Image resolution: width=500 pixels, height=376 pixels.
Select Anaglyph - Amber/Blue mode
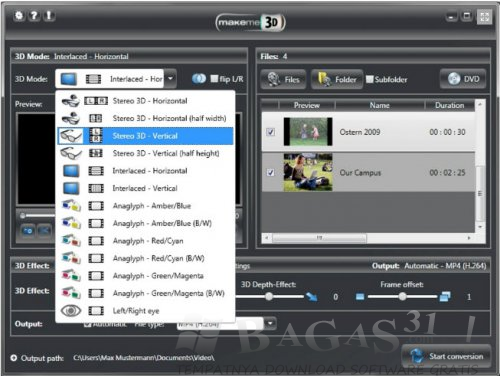click(x=146, y=206)
